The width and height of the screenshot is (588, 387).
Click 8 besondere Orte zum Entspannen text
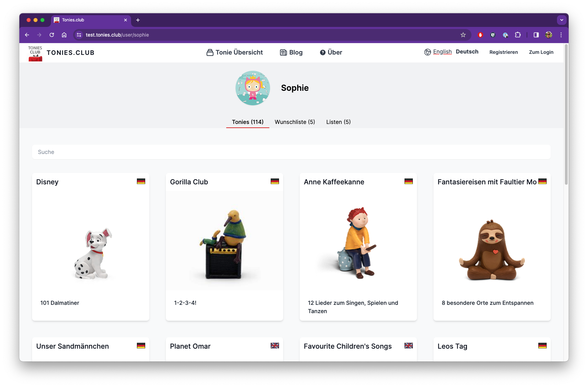[488, 303]
